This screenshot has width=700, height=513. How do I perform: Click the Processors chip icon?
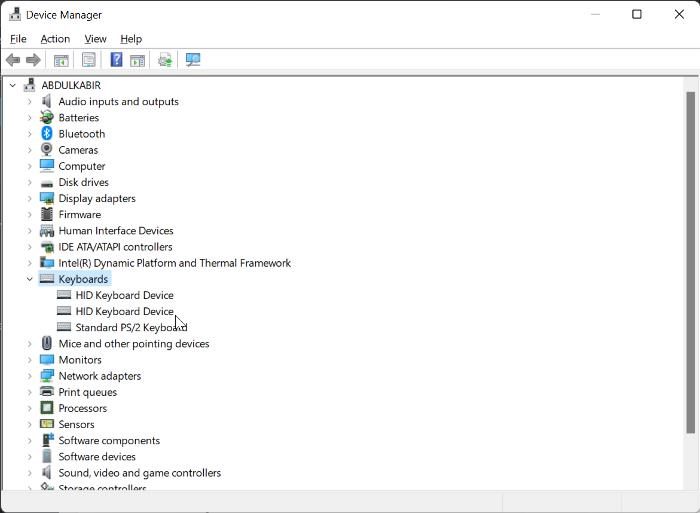click(47, 408)
